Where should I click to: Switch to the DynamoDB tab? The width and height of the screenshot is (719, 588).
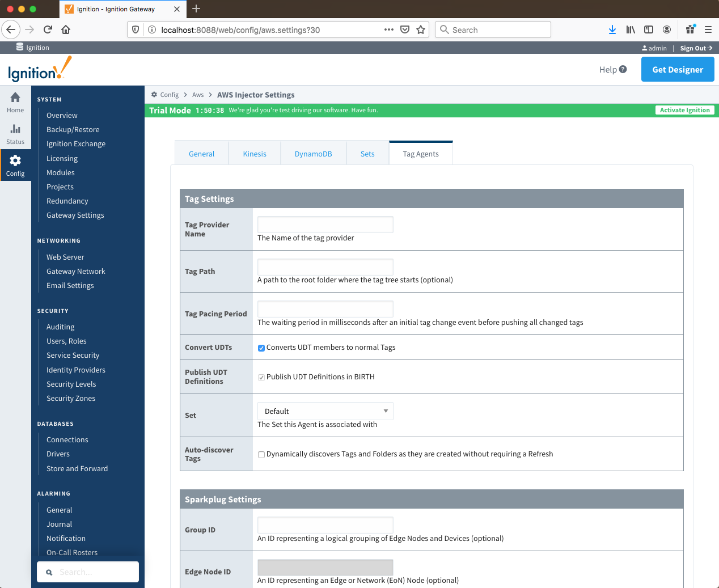pyautogui.click(x=313, y=154)
